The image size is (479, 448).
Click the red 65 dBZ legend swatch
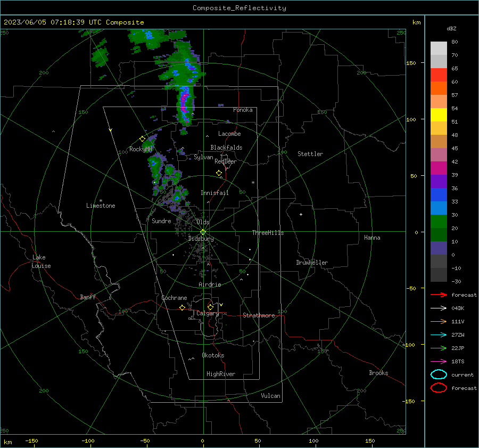(x=439, y=75)
